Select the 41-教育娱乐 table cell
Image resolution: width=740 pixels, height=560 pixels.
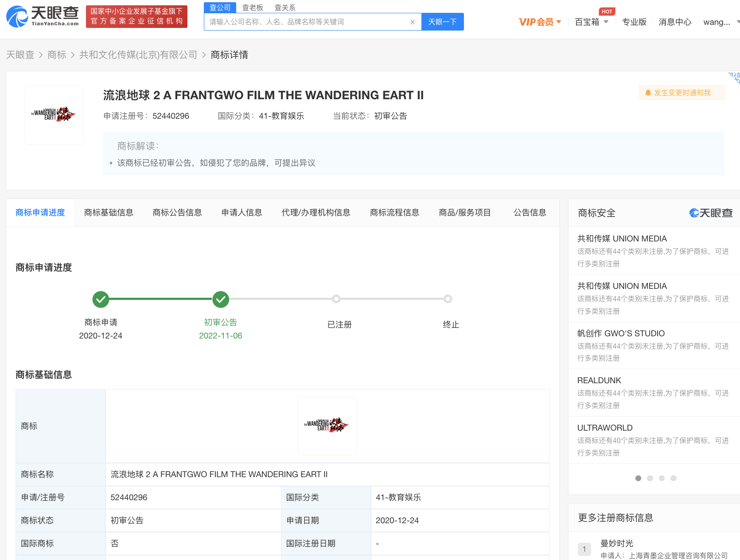[x=460, y=498]
